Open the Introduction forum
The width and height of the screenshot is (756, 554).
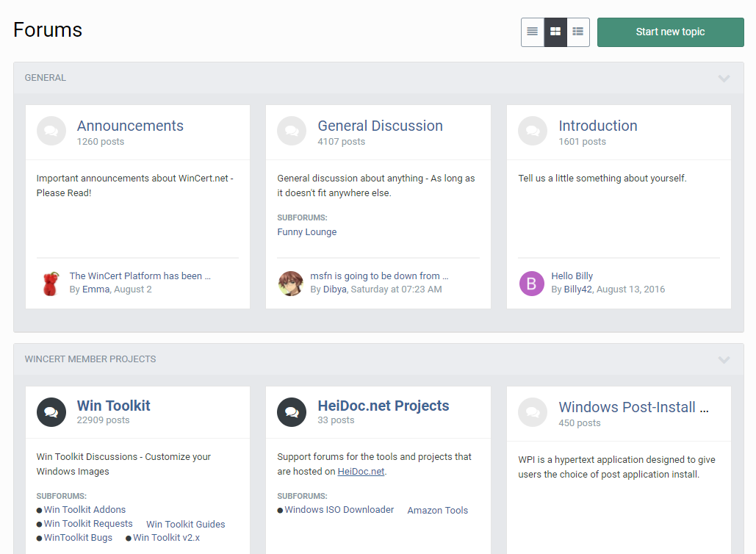[598, 126]
